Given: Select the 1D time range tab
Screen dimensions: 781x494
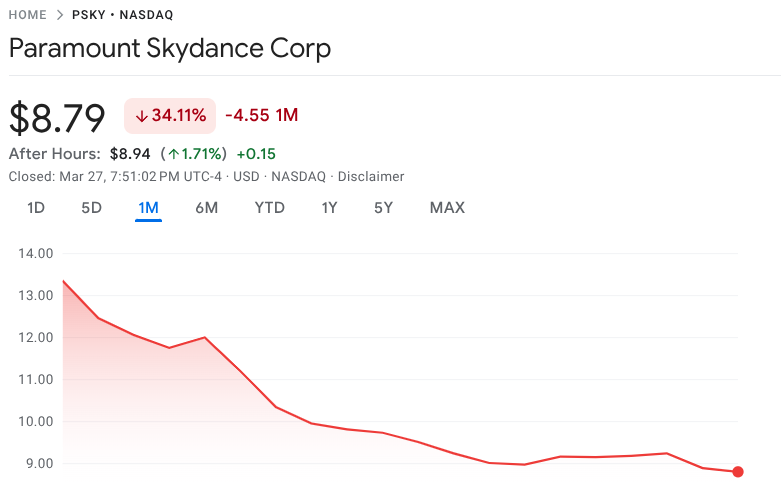Looking at the screenshot, I should pos(36,208).
